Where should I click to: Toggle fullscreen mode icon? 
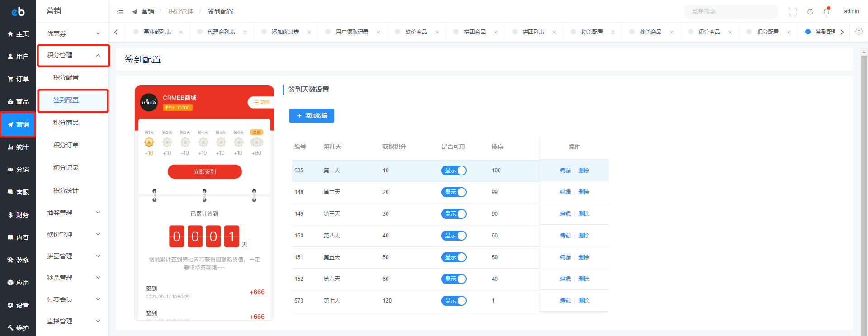793,12
